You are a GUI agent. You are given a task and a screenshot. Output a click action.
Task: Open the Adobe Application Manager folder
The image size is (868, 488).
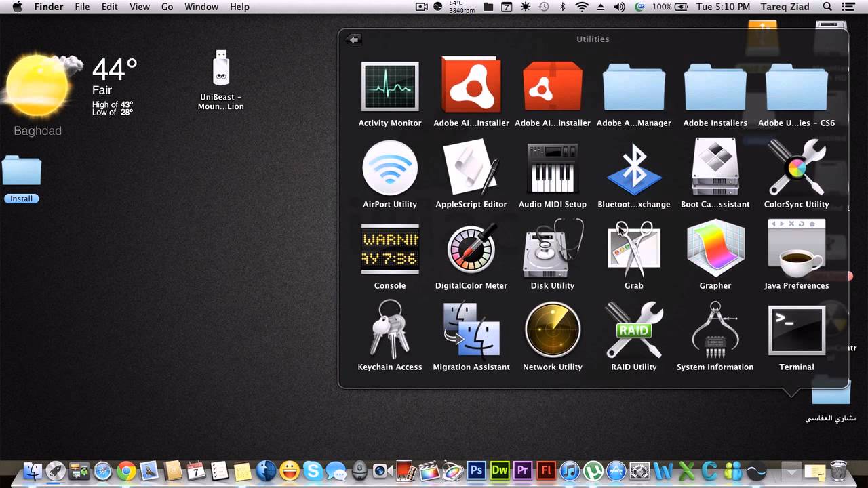point(634,87)
